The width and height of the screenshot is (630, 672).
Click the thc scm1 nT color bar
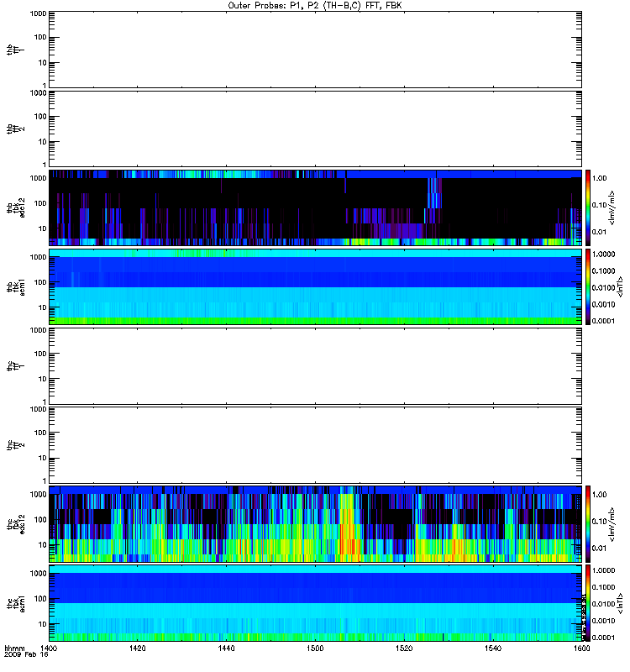point(588,603)
